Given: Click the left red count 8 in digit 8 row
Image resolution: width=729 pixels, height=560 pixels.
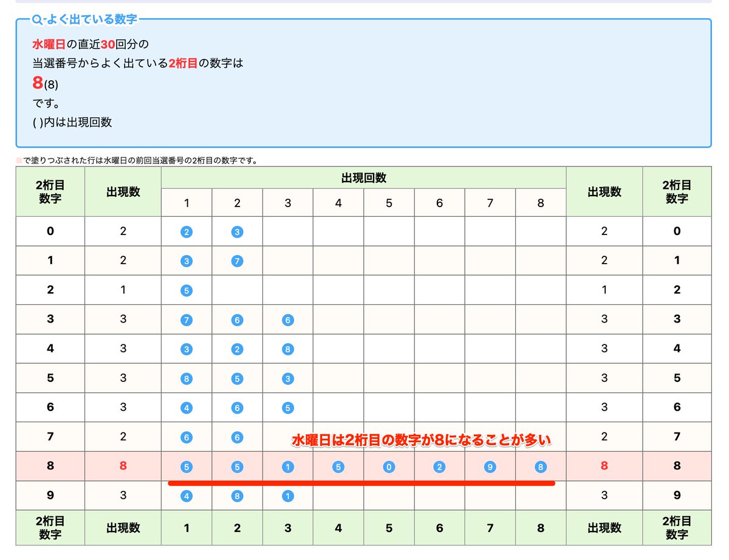Looking at the screenshot, I should (123, 466).
